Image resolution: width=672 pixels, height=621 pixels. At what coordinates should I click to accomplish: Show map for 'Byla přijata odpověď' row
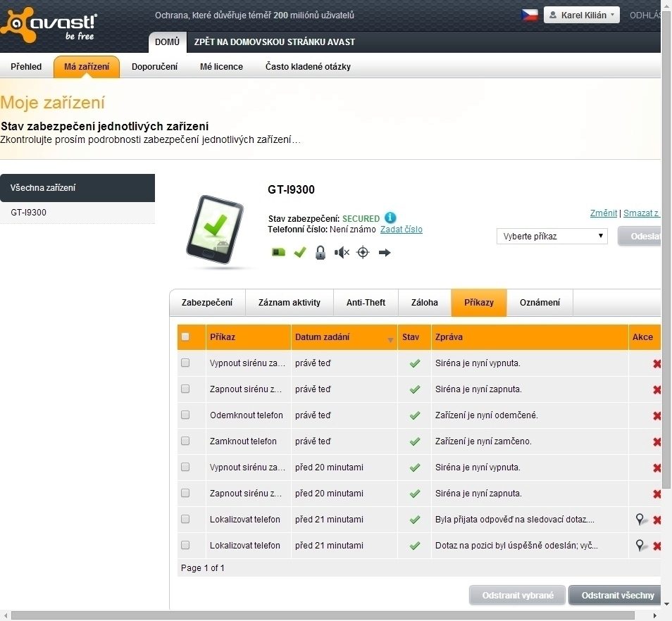(x=640, y=520)
